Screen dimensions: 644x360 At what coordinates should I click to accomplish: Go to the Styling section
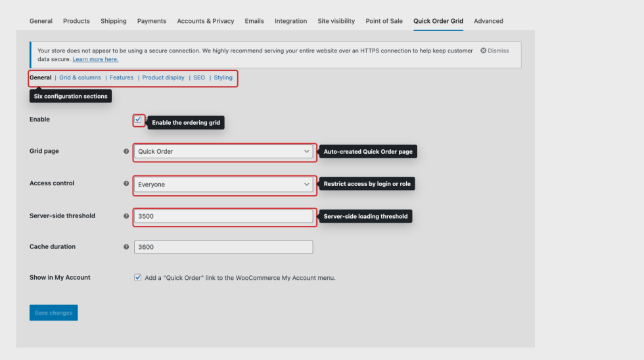tap(223, 78)
